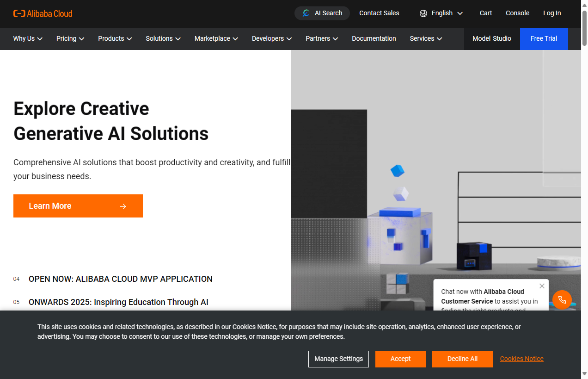Accept all cookies
Viewport: 588px width, 379px height.
[400, 359]
